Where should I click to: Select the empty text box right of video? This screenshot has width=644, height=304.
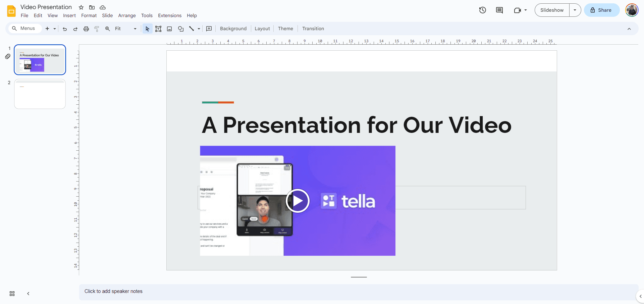pyautogui.click(x=461, y=198)
